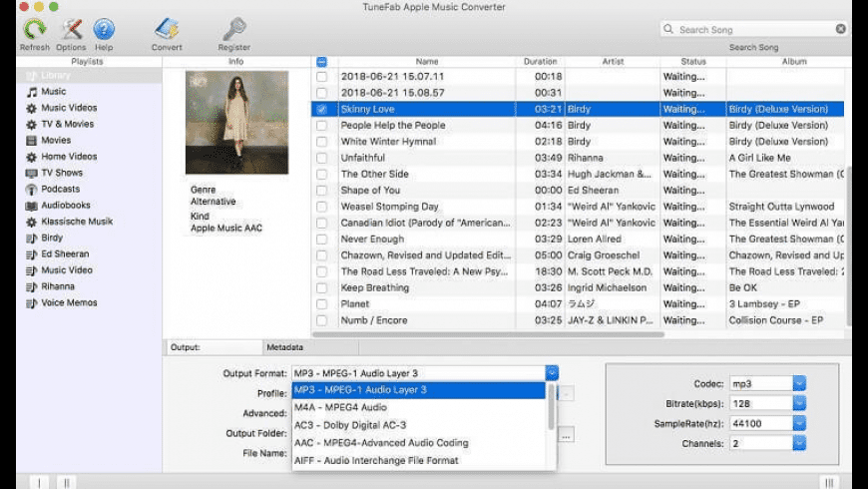Switch to the Metadata tab
The image size is (868, 489).
284,347
